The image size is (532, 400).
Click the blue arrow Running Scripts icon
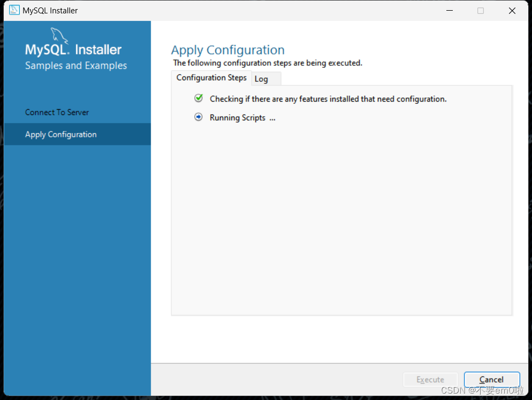click(x=199, y=117)
